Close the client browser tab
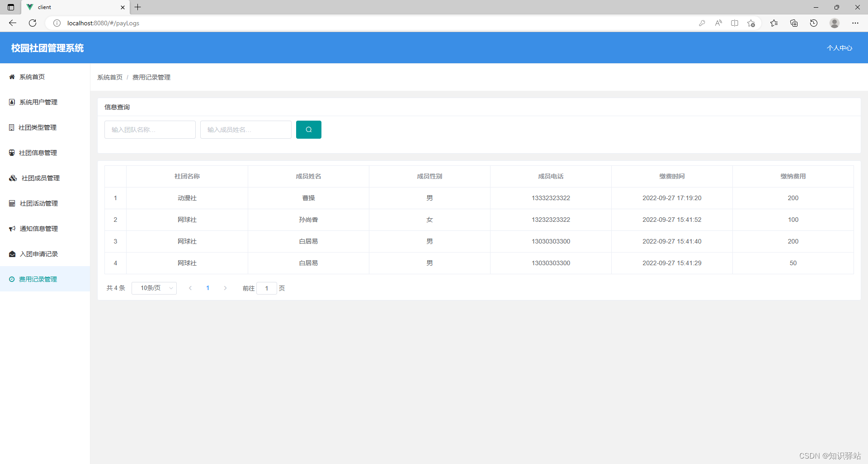This screenshot has height=464, width=868. (x=123, y=7)
